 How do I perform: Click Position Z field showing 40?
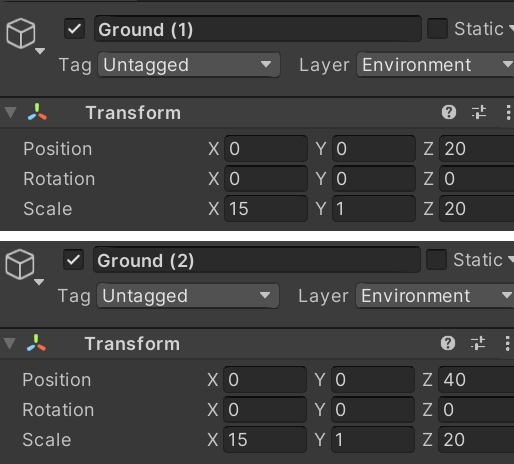pyautogui.click(x=476, y=380)
